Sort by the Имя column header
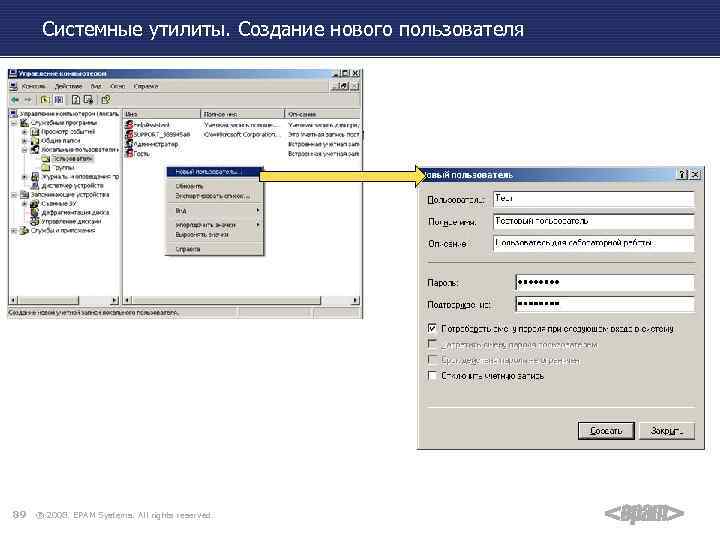This screenshot has width=720, height=540. (162, 114)
